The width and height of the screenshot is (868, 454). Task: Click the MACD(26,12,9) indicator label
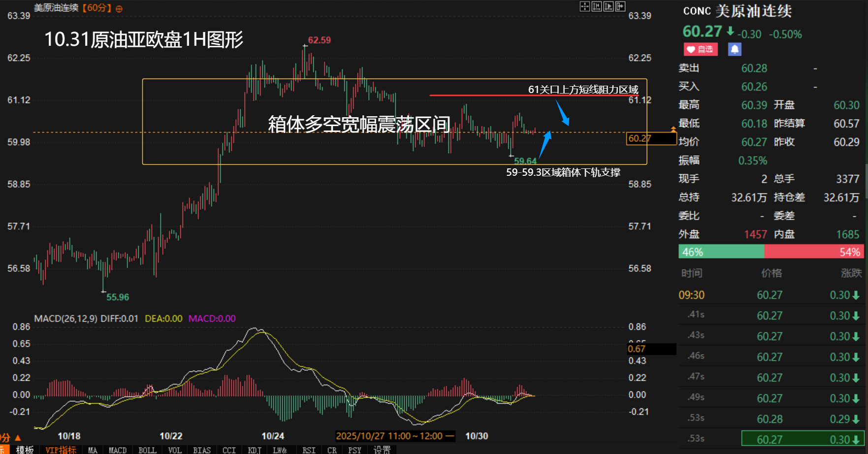click(x=65, y=319)
